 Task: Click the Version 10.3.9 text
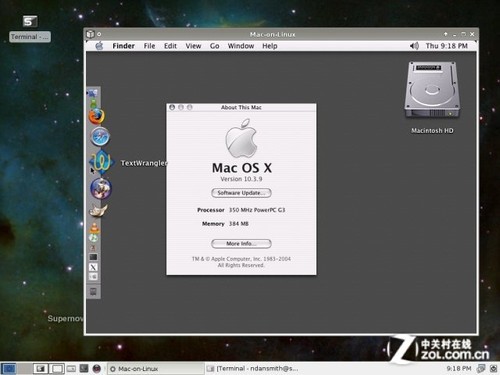click(241, 179)
